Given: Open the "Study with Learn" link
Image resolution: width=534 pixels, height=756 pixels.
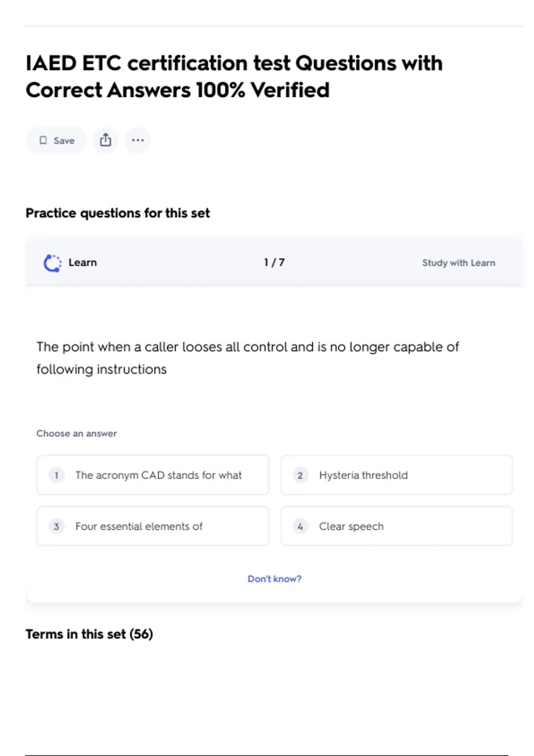Looking at the screenshot, I should [458, 263].
